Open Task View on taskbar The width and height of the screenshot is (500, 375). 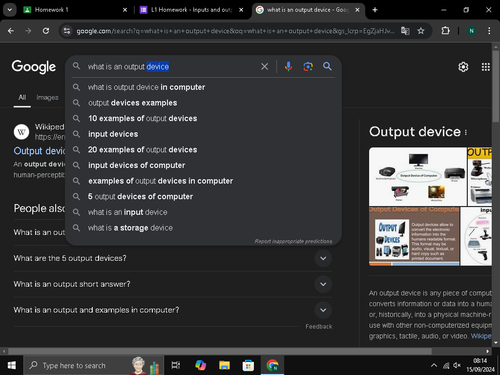coord(176,366)
